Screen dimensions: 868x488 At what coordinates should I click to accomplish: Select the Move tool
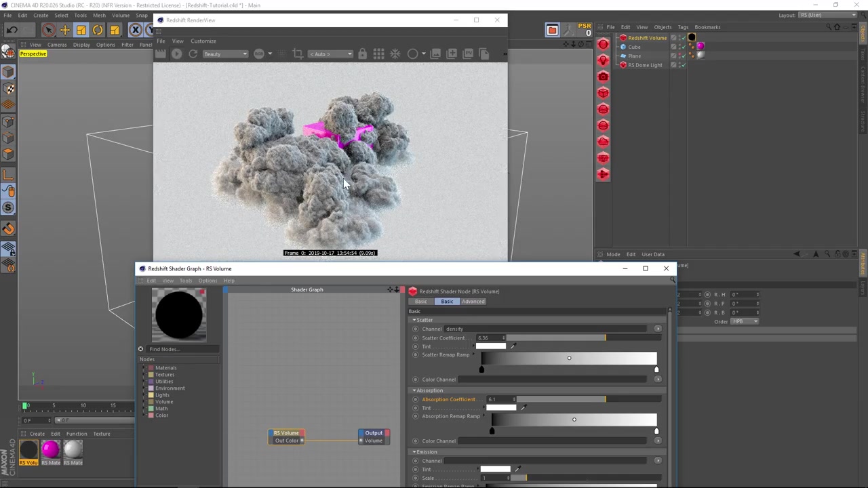tap(65, 30)
